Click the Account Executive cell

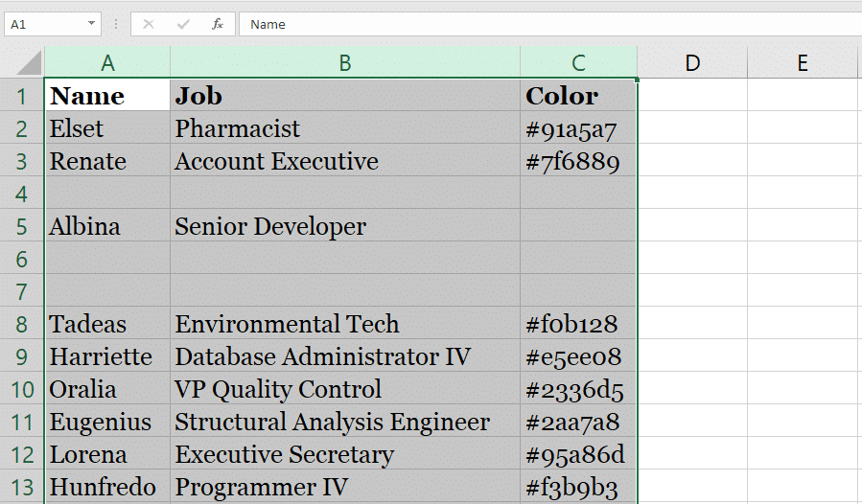[x=345, y=160]
